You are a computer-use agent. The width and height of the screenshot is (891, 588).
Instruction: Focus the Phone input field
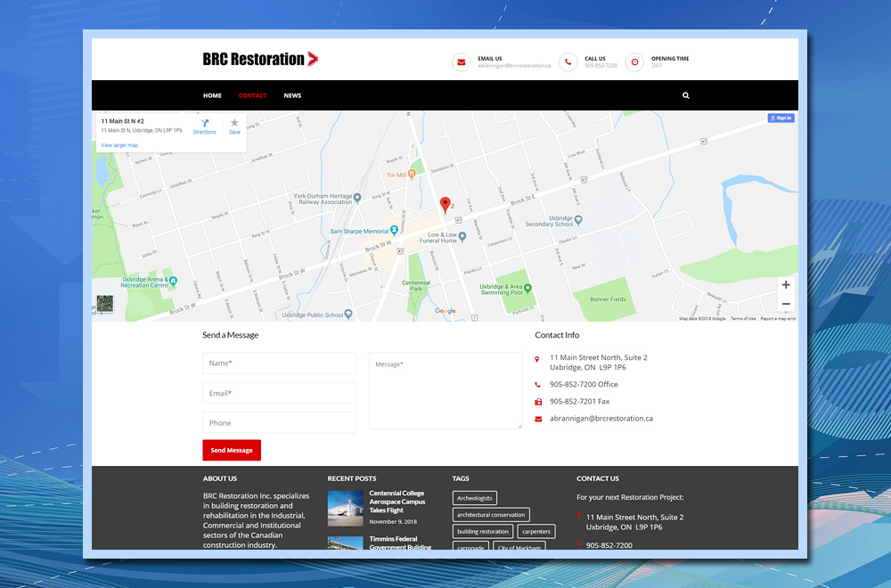279,422
